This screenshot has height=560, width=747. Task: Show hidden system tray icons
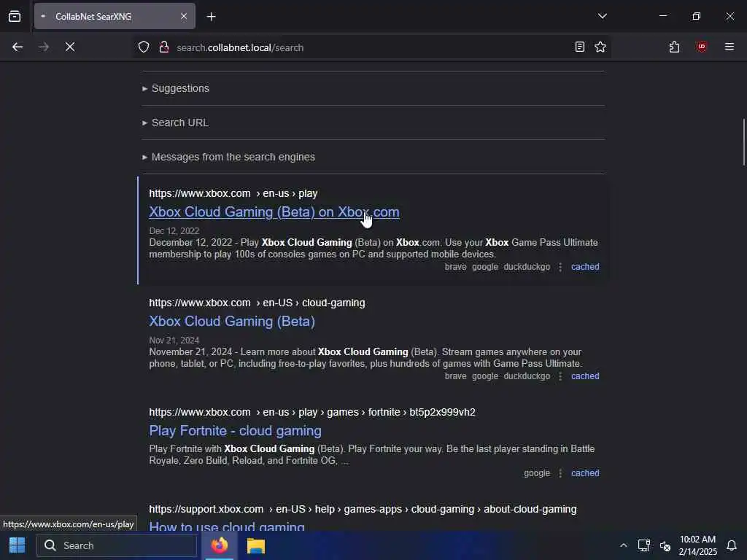[623, 545]
